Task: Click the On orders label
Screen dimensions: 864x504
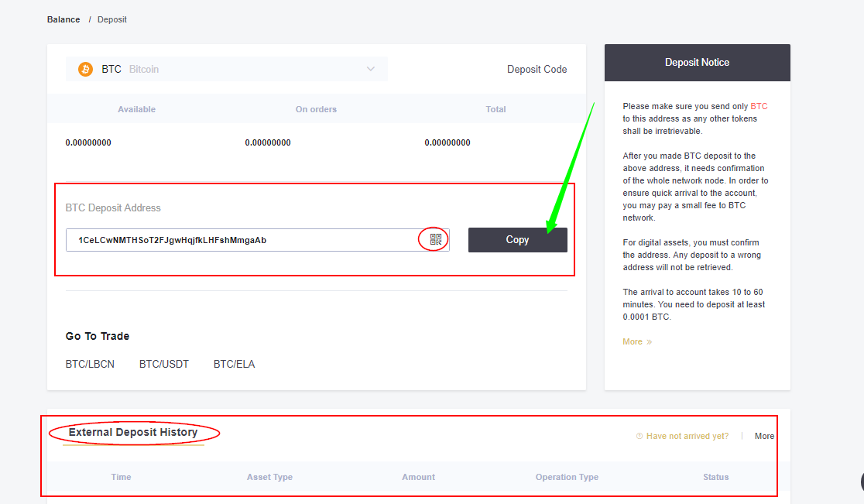Action: point(316,109)
